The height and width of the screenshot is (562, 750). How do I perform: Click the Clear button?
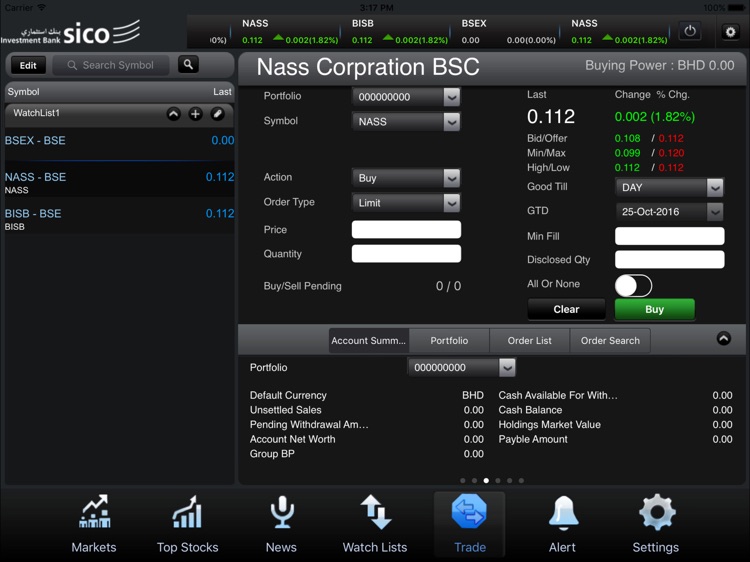click(566, 309)
